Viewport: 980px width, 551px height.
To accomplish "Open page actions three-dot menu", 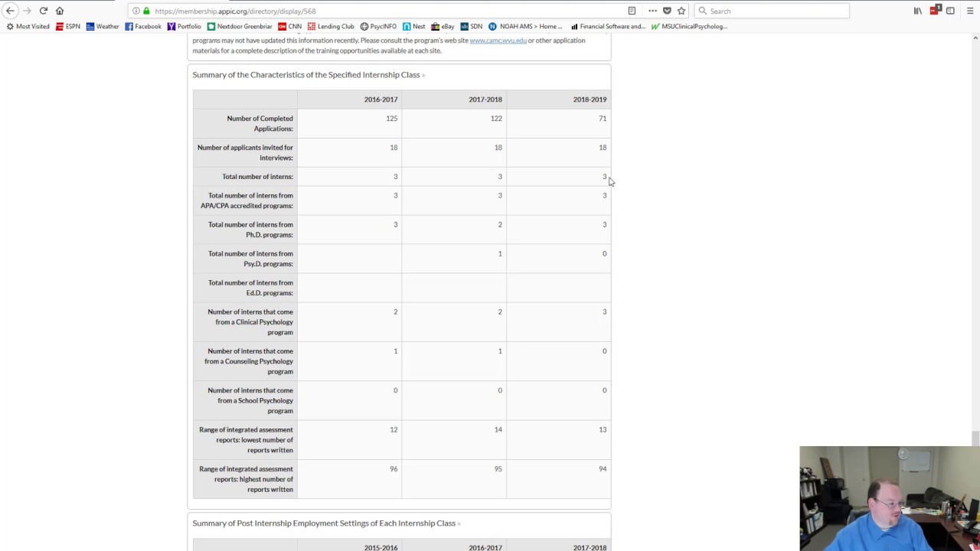I will point(652,11).
